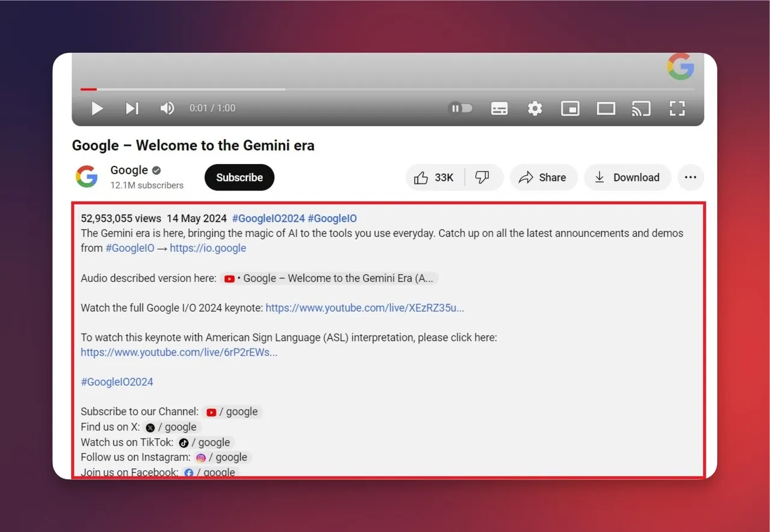Toggle the autoplay switch
This screenshot has height=532, width=770.
(x=460, y=108)
